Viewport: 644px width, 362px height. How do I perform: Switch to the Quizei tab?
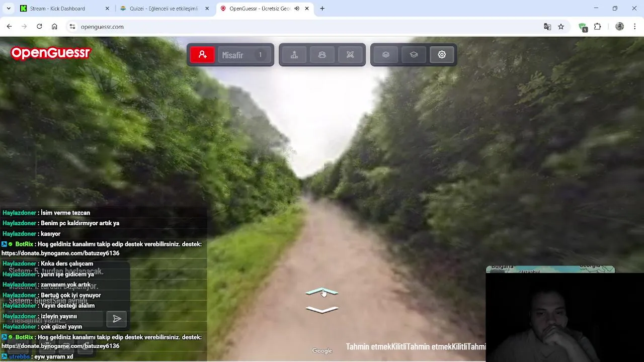[165, 9]
